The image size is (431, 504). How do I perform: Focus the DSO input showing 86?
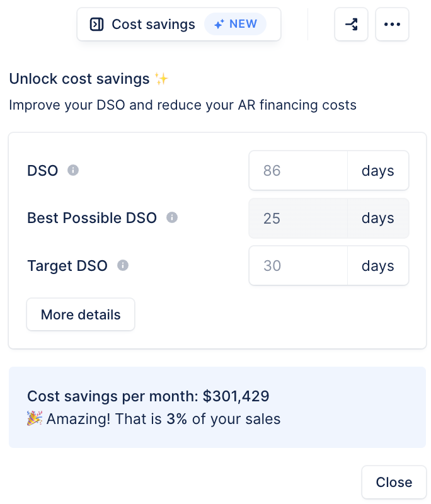click(x=298, y=170)
